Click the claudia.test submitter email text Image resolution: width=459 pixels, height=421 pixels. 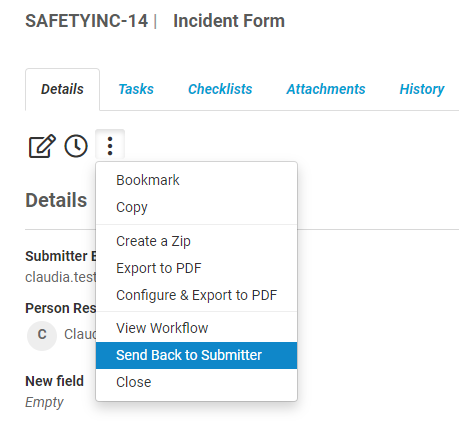coord(61,277)
